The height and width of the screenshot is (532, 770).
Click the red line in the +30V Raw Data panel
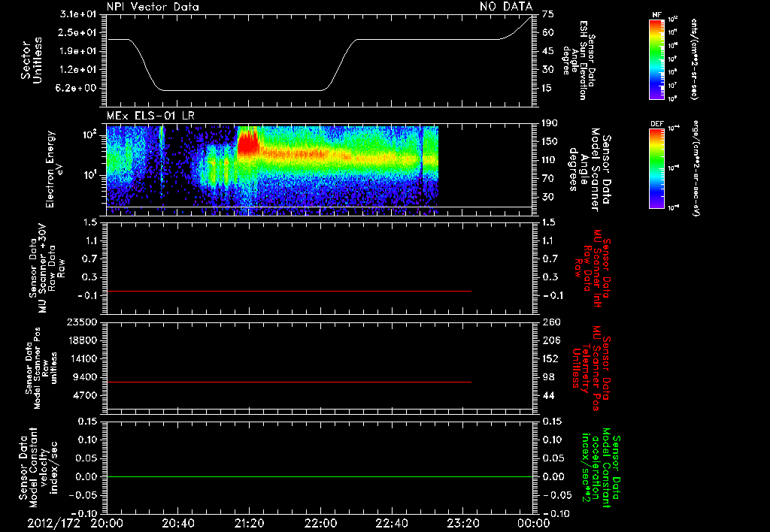(x=289, y=291)
